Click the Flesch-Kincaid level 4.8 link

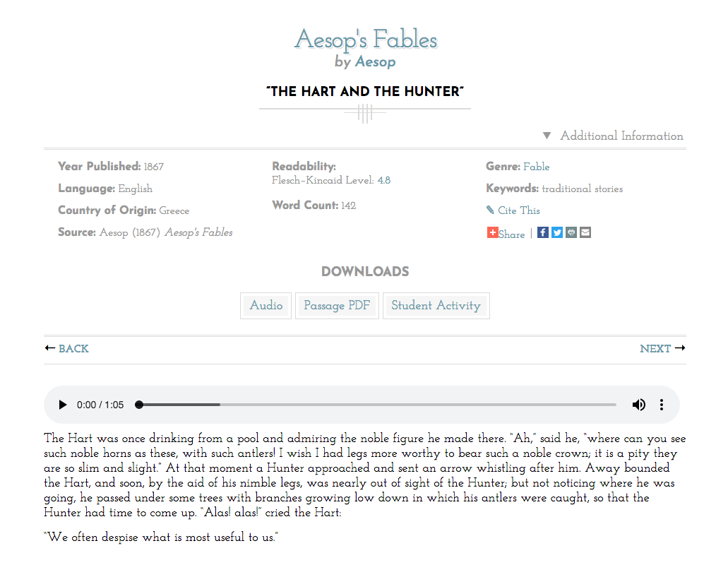click(x=383, y=180)
